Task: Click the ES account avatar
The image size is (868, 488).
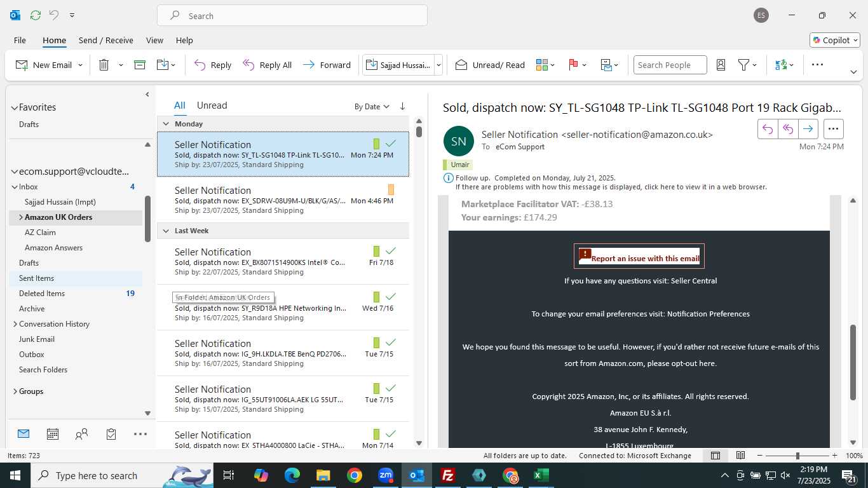Action: click(761, 15)
